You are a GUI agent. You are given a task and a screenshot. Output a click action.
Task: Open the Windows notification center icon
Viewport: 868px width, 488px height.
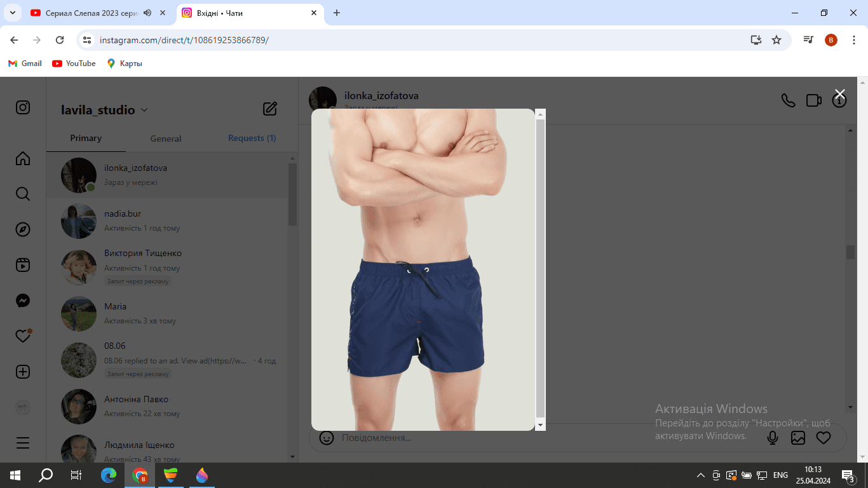pyautogui.click(x=848, y=475)
